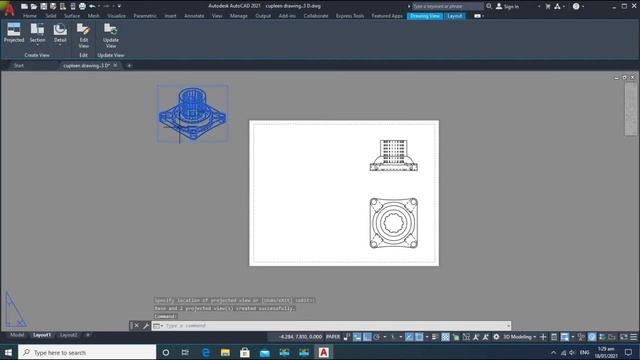Screen dimensions: 640x360
Task: Click the search keyword input field
Action: tap(447, 6)
